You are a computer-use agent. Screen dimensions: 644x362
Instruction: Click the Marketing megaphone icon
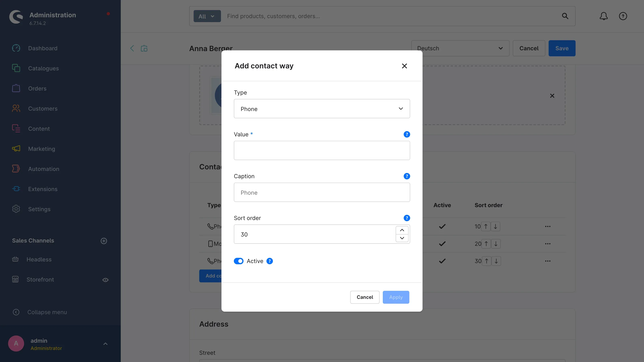16,149
